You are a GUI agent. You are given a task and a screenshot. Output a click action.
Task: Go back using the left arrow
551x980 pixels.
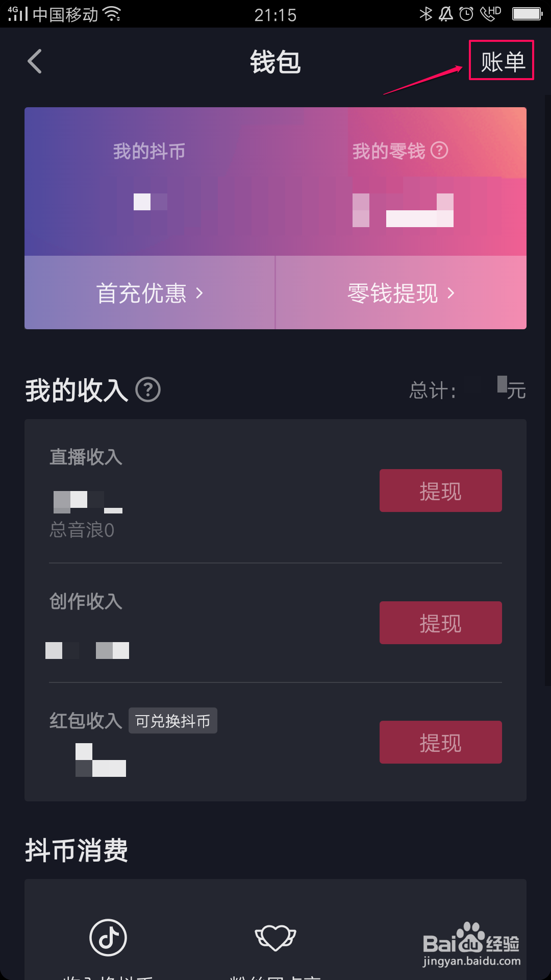click(35, 62)
